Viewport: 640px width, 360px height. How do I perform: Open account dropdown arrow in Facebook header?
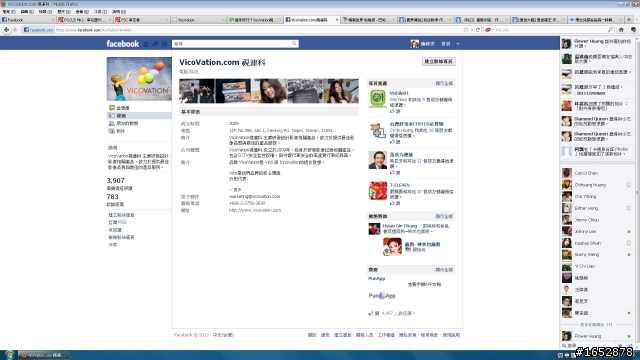458,44
